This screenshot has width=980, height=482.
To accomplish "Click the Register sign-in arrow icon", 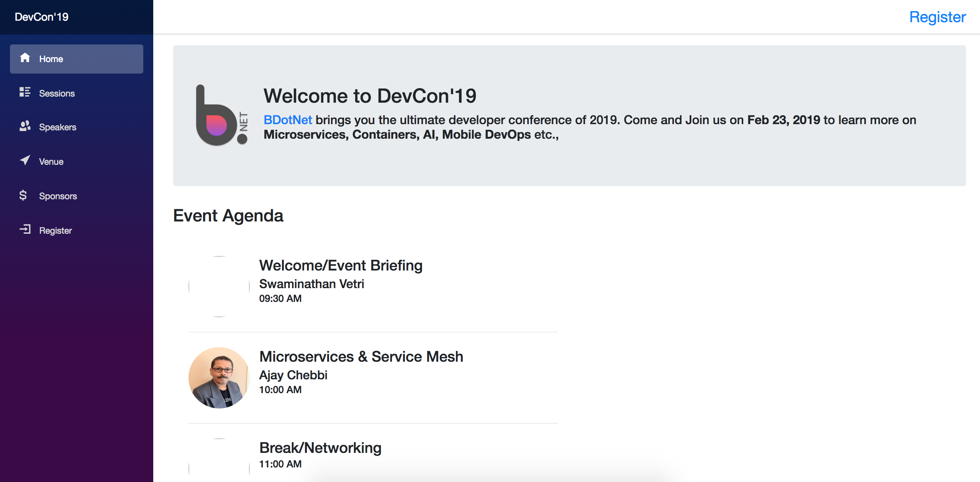I will click(25, 230).
